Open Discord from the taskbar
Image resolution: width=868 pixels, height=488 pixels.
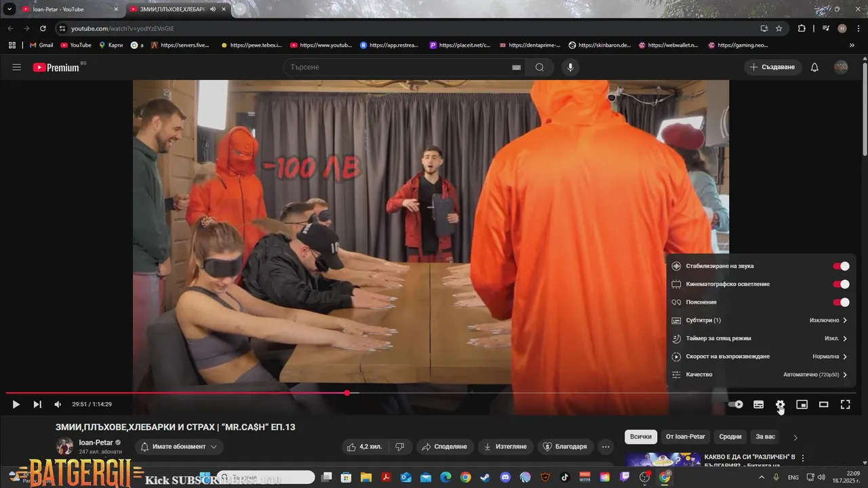505,477
